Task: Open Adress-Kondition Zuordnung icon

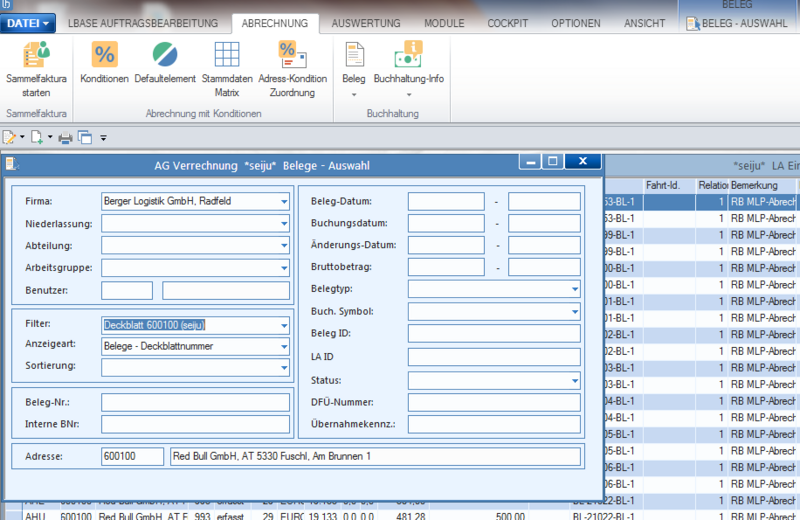Action: [x=292, y=55]
